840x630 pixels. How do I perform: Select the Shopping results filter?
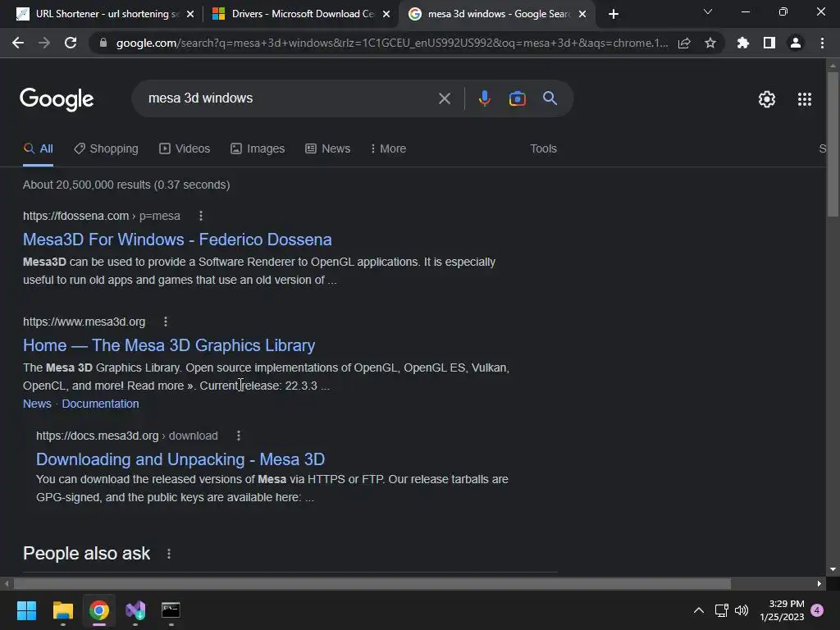[106, 149]
